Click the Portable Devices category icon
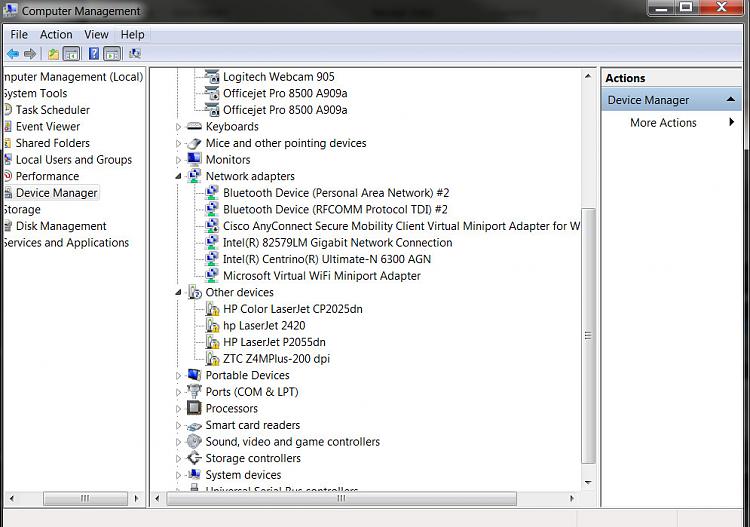The image size is (750, 527). coord(194,375)
